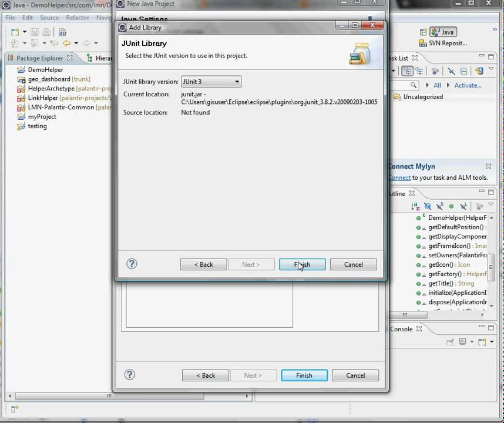Screen dimensions: 504x423
Task: Click the Console Display Selected Console icon
Action: pos(462,342)
